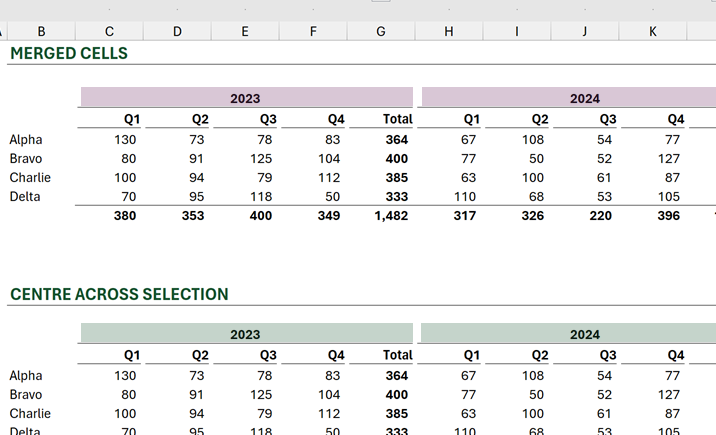This screenshot has height=435, width=716.
Task: Select the green "2023" header
Action: (247, 333)
